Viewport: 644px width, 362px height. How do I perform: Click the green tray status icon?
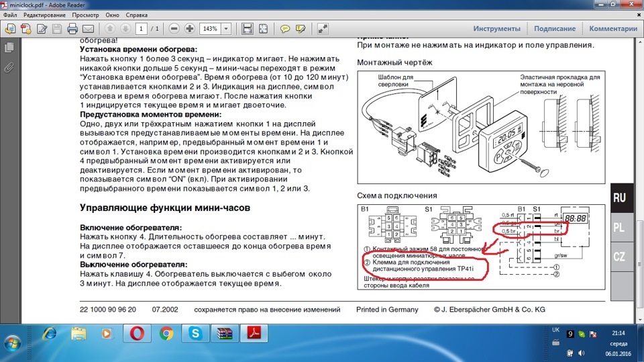[582, 334]
